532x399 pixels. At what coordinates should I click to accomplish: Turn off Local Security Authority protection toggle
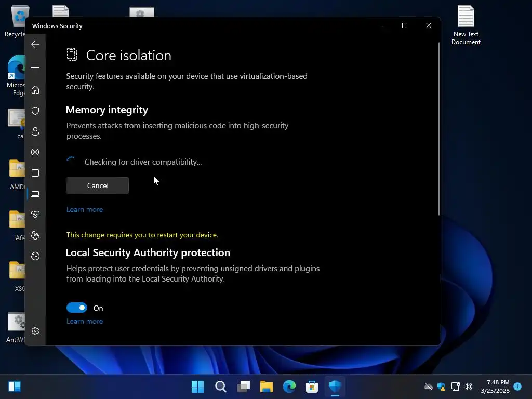click(77, 308)
